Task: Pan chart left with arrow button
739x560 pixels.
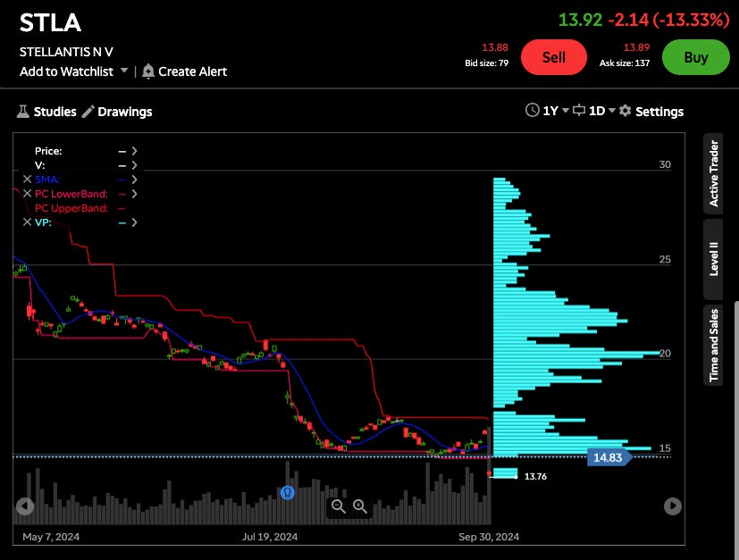Action: click(x=25, y=506)
